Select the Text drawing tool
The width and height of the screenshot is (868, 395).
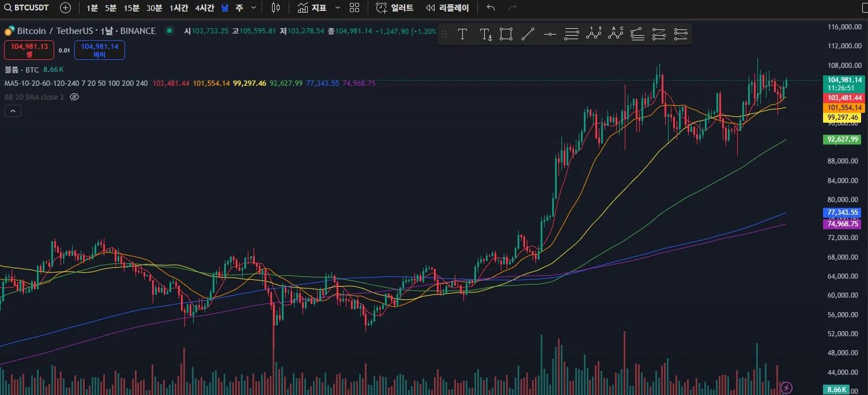click(462, 34)
